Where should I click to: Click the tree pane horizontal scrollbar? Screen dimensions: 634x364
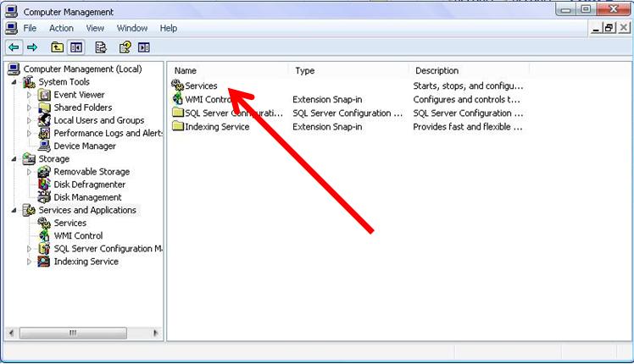84,333
